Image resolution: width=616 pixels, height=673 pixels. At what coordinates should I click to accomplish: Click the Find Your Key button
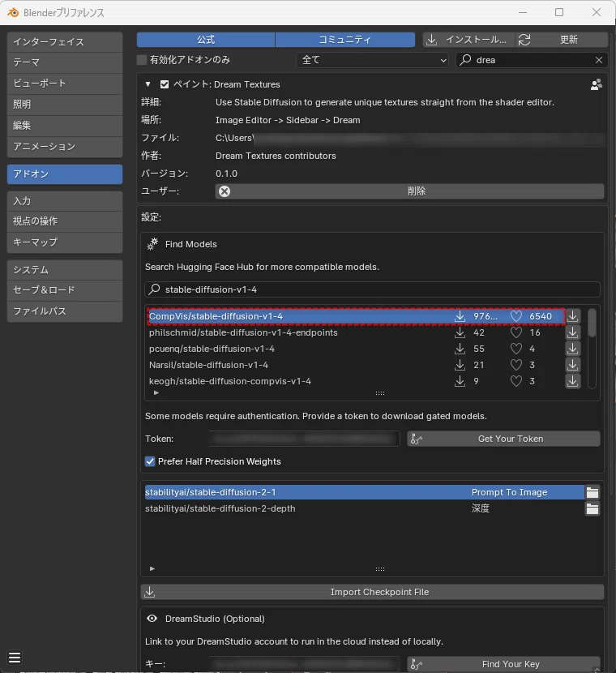(503, 664)
